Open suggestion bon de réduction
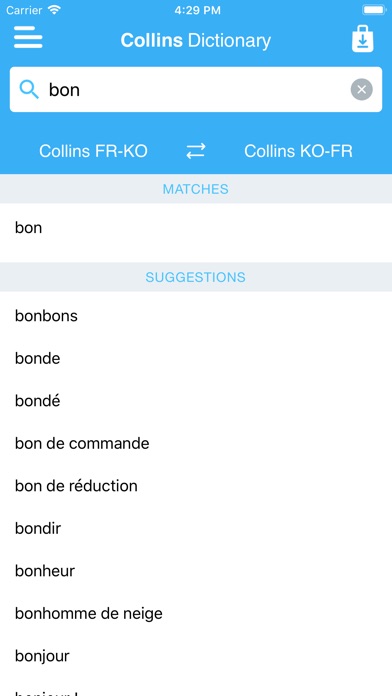Viewport: 392px width, 696px height. pyautogui.click(x=196, y=486)
